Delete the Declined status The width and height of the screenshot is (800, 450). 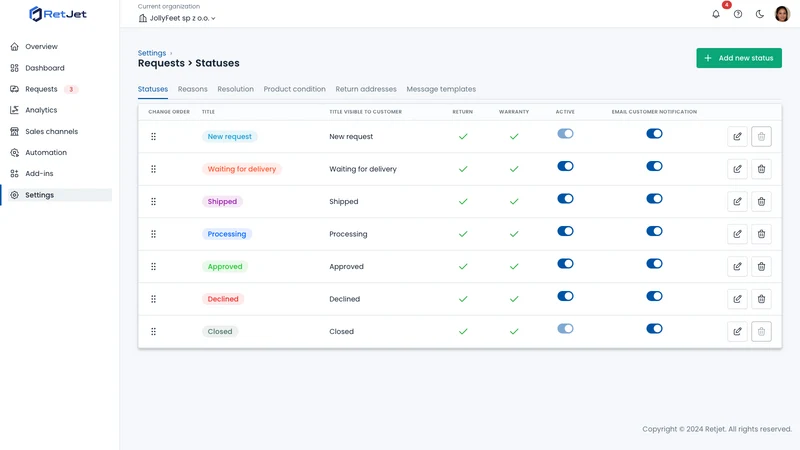(x=761, y=299)
